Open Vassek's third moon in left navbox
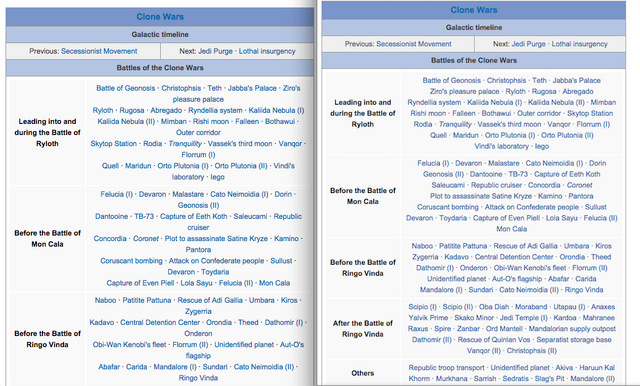 [240, 144]
